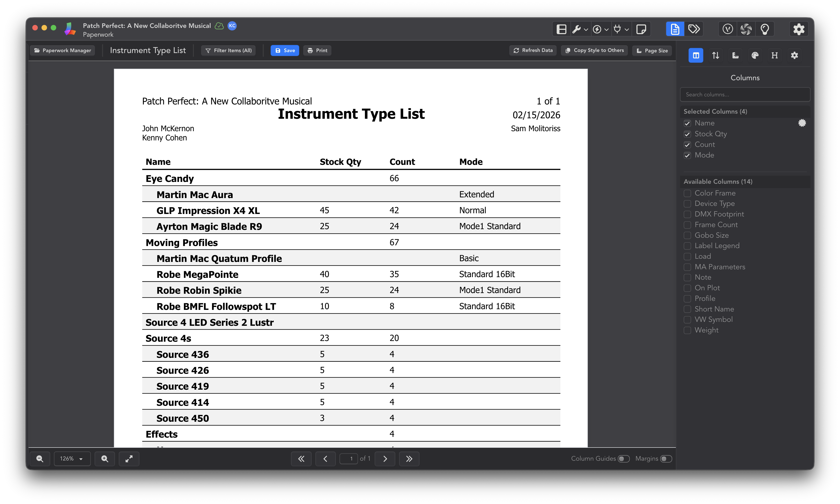
Task: Open the power plug dropdown
Action: [x=621, y=29]
